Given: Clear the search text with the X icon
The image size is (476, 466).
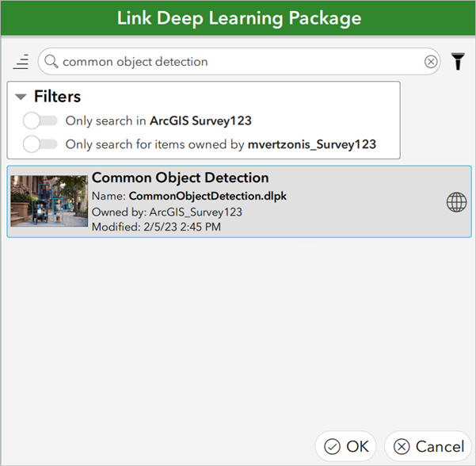Looking at the screenshot, I should [431, 61].
